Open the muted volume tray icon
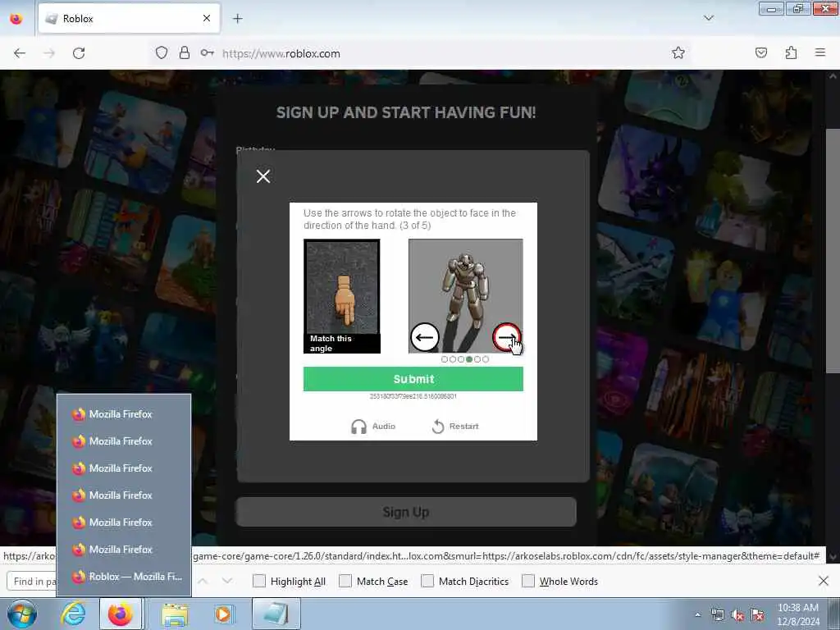Viewport: 840px width, 630px height. [x=737, y=615]
